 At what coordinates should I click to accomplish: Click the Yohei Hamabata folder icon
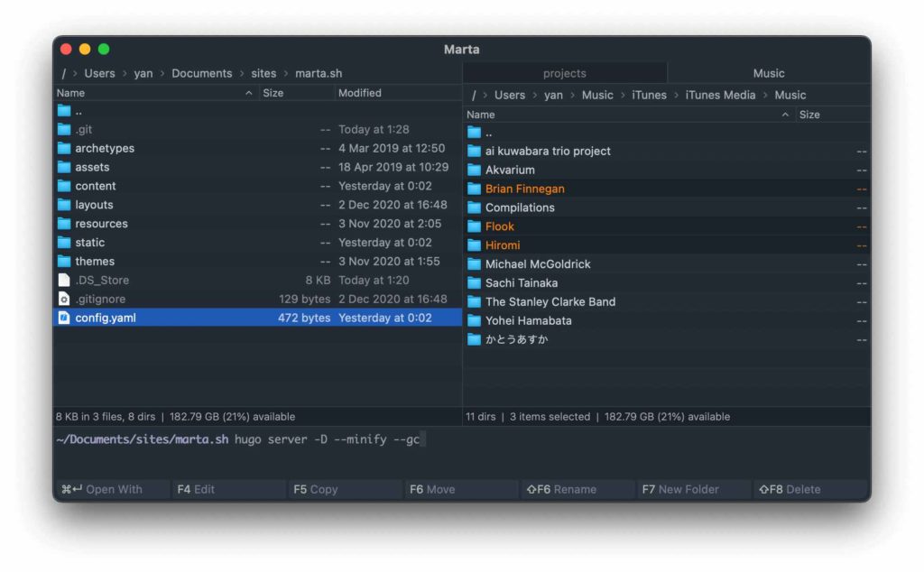475,321
